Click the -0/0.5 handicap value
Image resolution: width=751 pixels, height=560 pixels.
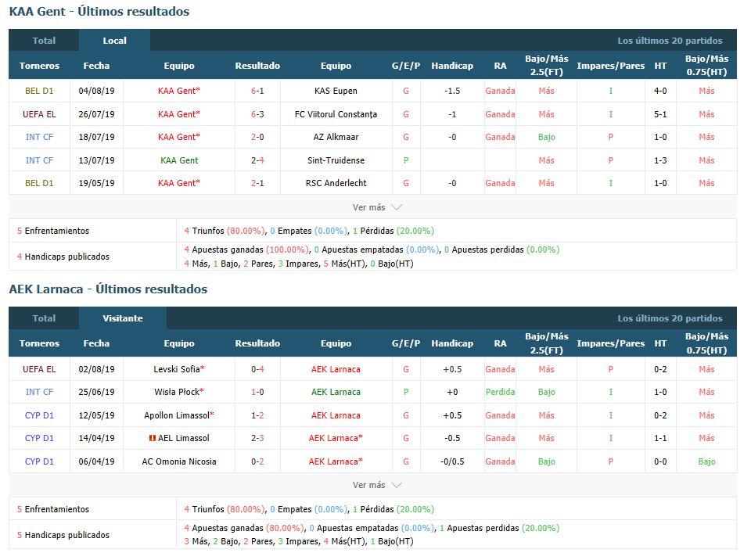click(452, 461)
